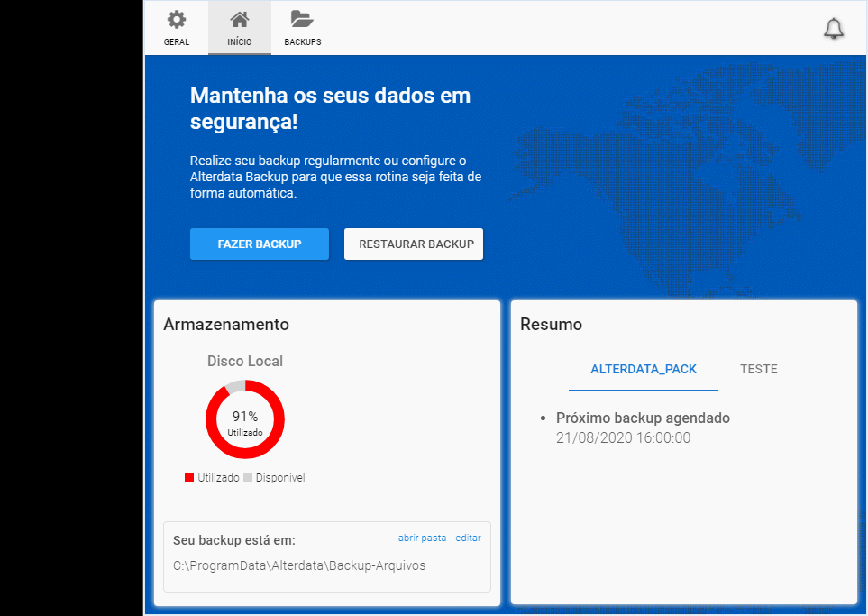Click the Próximo backup agendado entry
868x616 pixels.
click(643, 418)
